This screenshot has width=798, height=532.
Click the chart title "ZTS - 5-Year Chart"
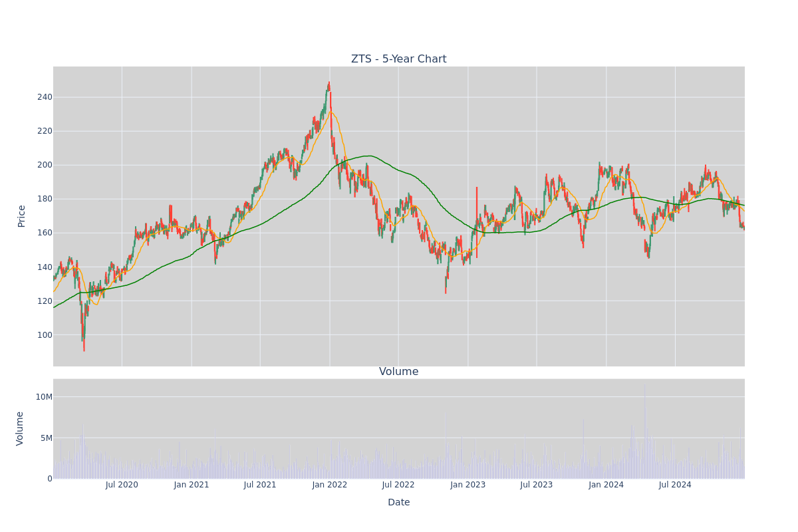(399, 59)
